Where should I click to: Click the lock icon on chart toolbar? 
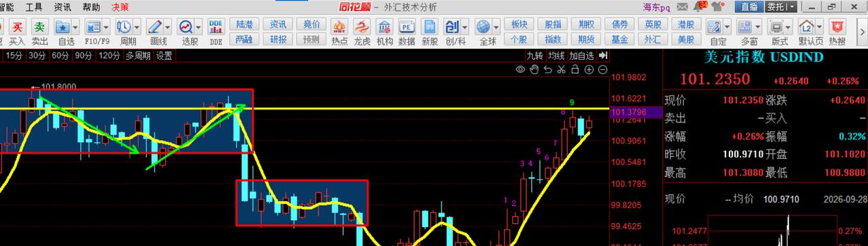(575, 69)
